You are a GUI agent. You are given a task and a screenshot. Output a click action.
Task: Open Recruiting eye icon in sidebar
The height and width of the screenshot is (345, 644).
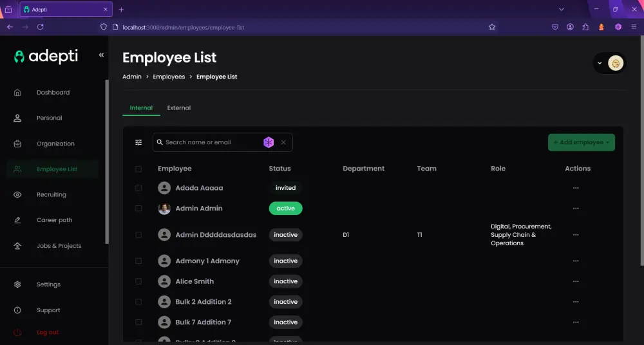tap(17, 194)
